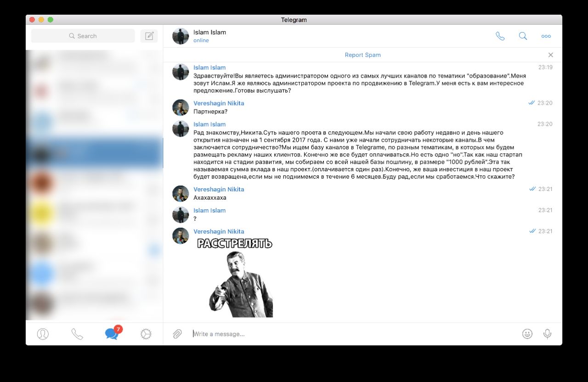Click the Search field in sidebar
Image resolution: width=588 pixels, height=382 pixels.
(83, 36)
